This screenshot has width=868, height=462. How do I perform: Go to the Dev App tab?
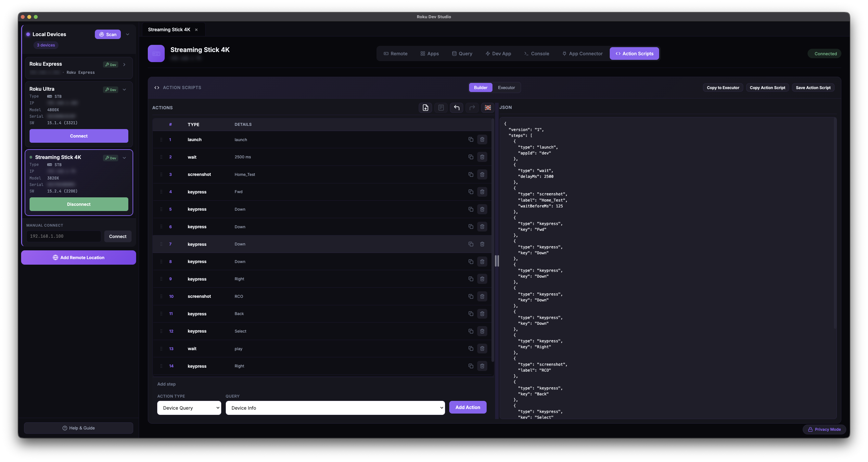point(498,54)
